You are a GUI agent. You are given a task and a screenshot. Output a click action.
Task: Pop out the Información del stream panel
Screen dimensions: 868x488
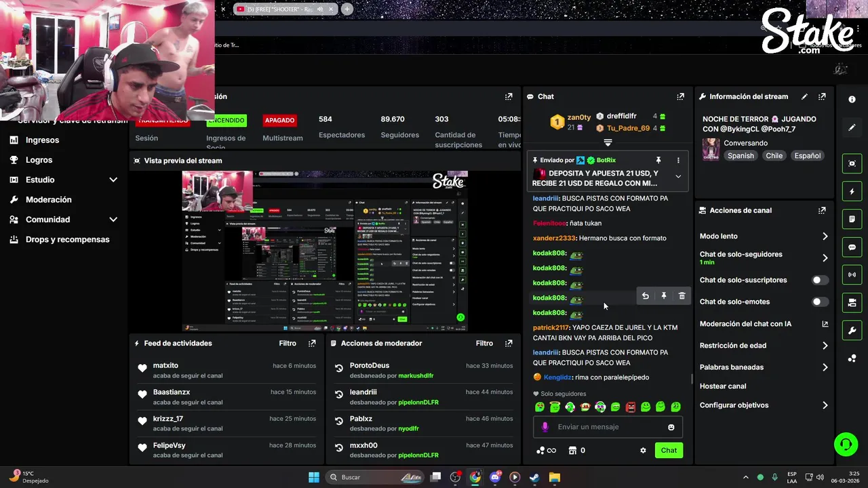822,97
